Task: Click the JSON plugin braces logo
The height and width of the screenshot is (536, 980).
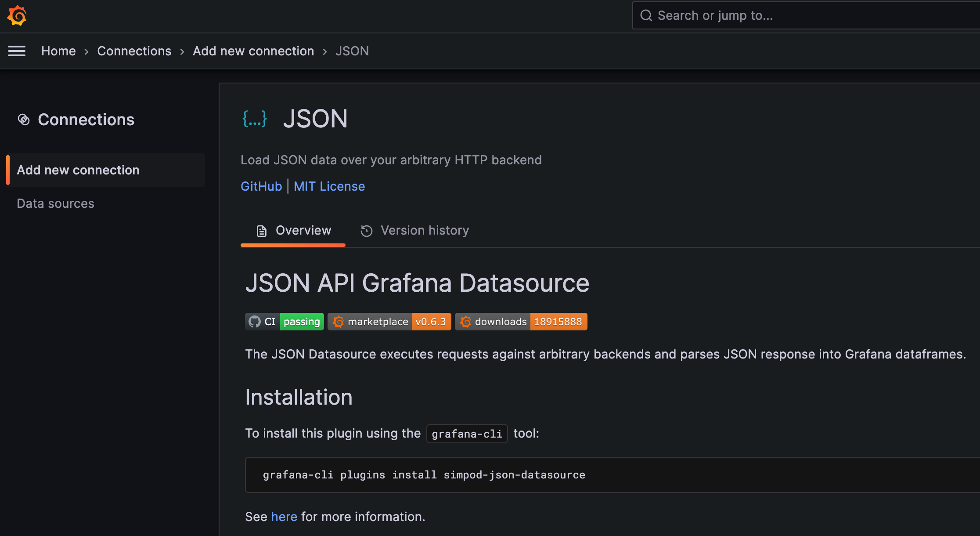Action: coord(255,119)
